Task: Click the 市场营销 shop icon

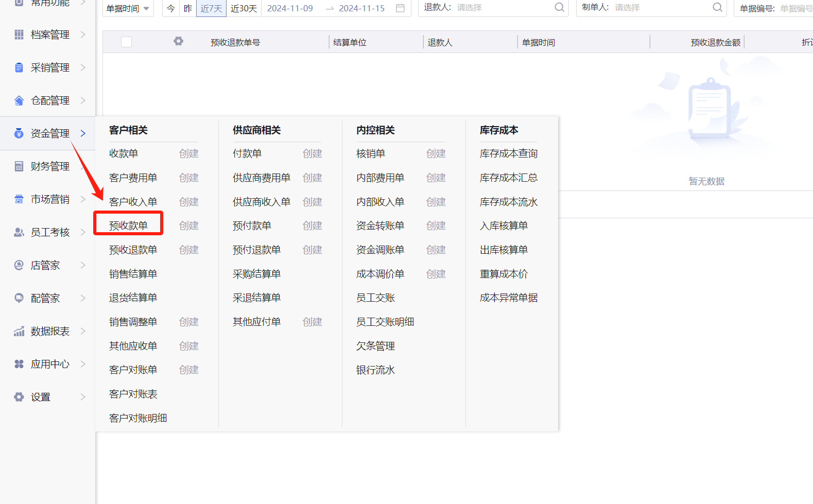Action: (19, 199)
